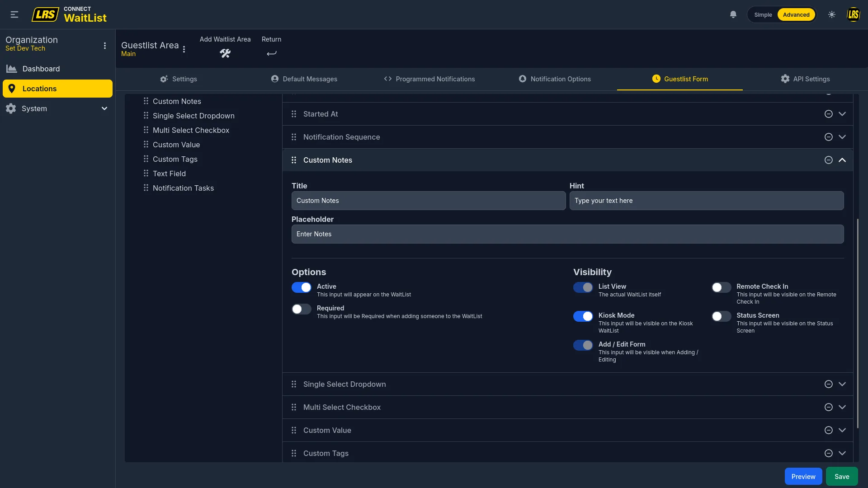Click the LRS logo in header
The width and height of the screenshot is (868, 488).
click(x=45, y=14)
